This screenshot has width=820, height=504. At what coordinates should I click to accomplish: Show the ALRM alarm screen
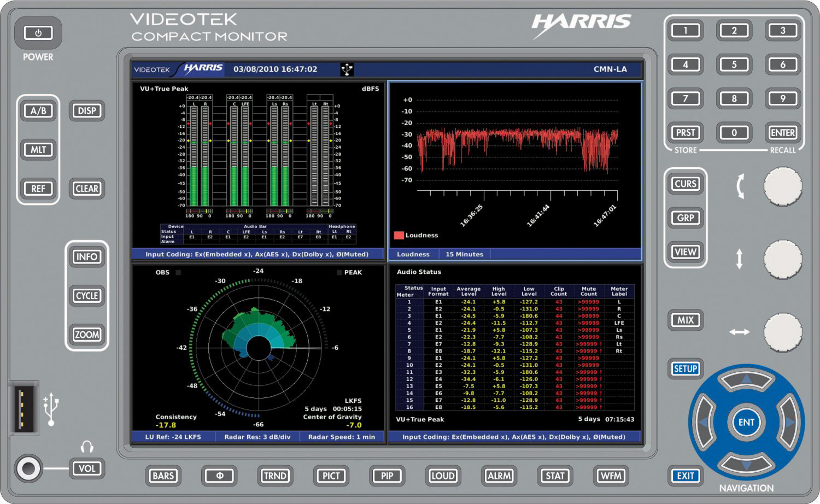[499, 476]
